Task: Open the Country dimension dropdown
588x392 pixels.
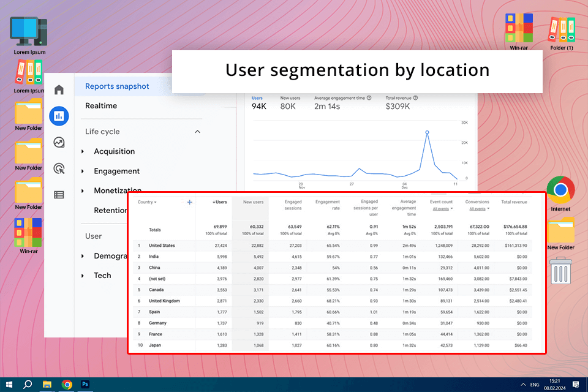Action: pos(147,202)
